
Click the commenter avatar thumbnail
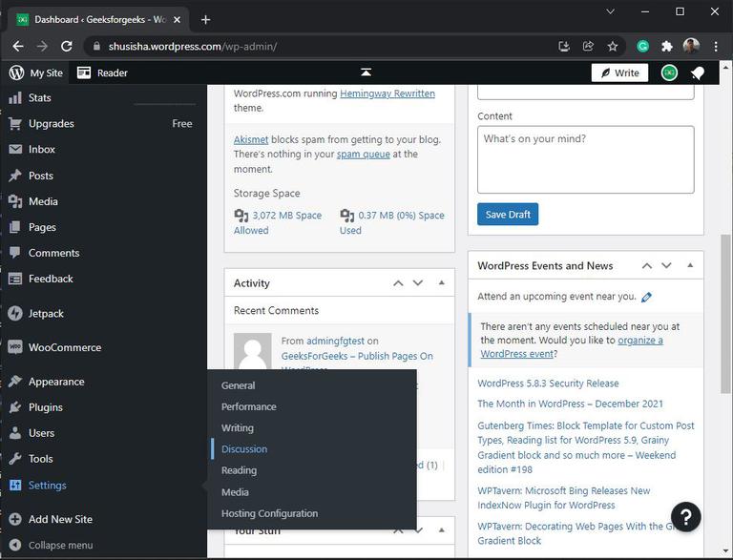point(252,351)
